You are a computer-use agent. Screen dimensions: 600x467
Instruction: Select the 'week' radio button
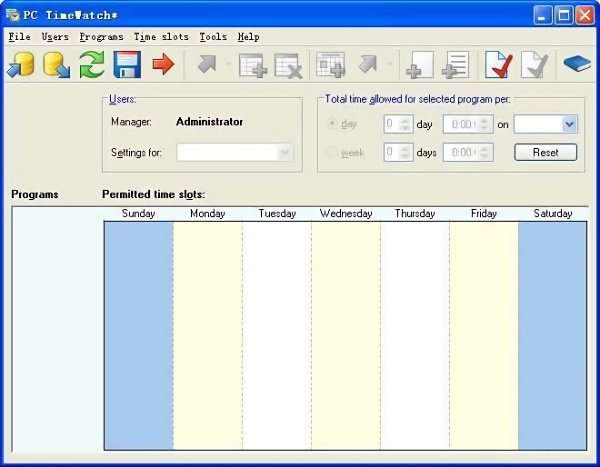(331, 152)
